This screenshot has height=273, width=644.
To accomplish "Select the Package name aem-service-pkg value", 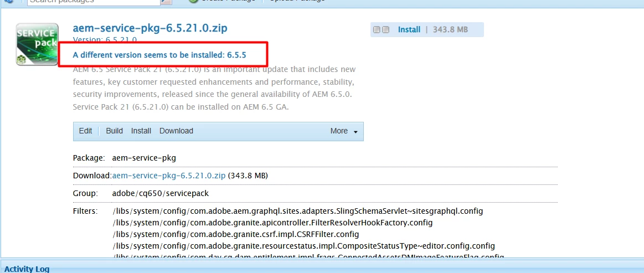I will click(x=144, y=158).
